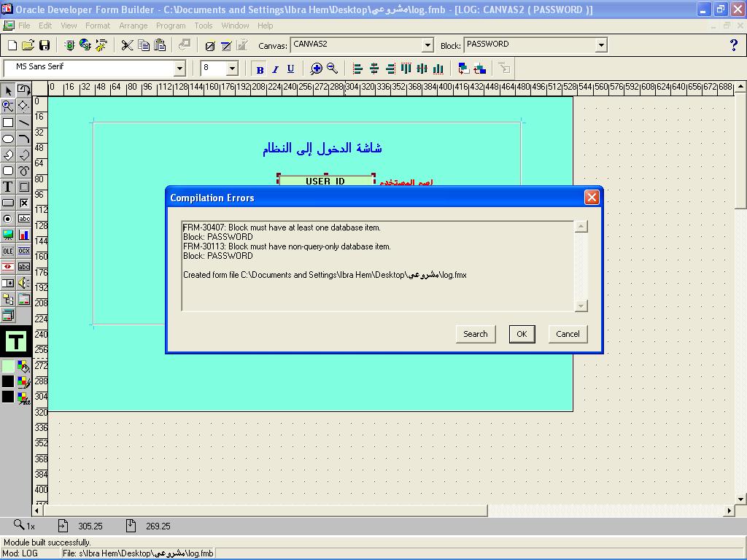Click the Cut scissors icon
This screenshot has width=747, height=560.
point(127,45)
